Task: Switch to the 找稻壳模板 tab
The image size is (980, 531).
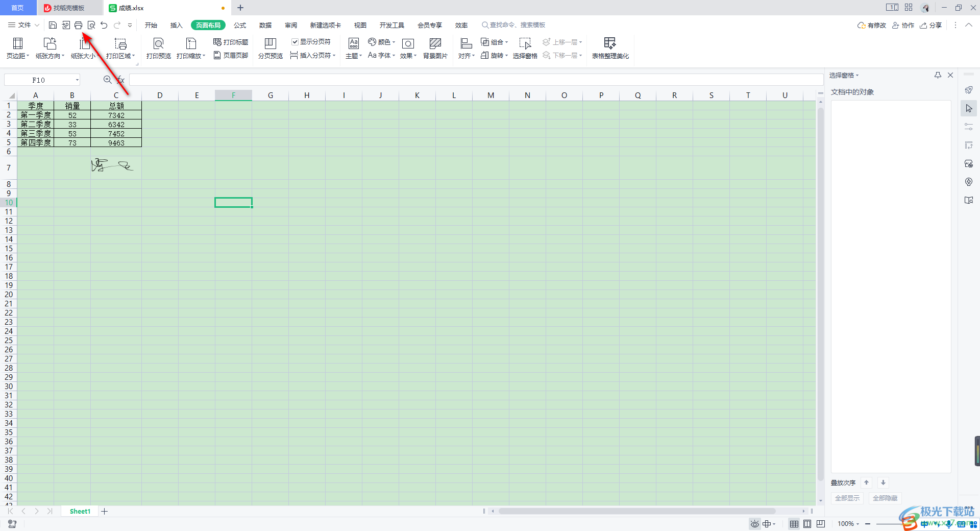Action: click(x=69, y=8)
